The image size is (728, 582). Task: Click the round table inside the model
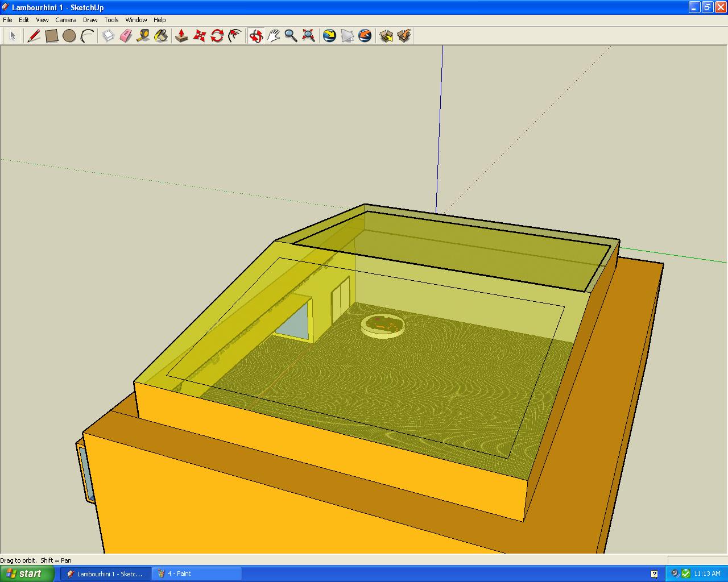coord(383,326)
